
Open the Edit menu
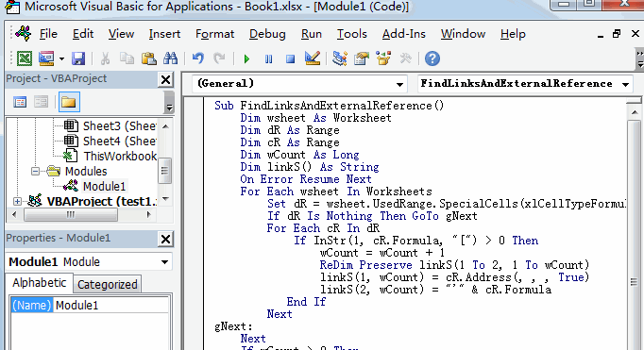83,34
